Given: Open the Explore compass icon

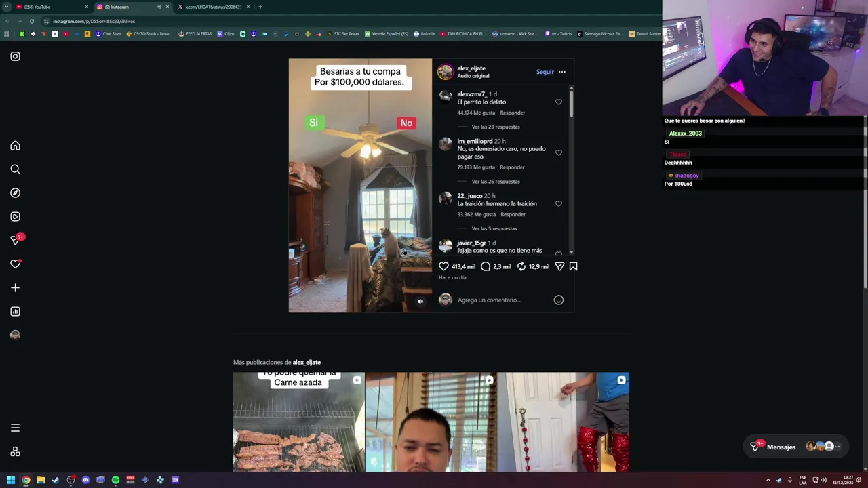Looking at the screenshot, I should pos(15,193).
